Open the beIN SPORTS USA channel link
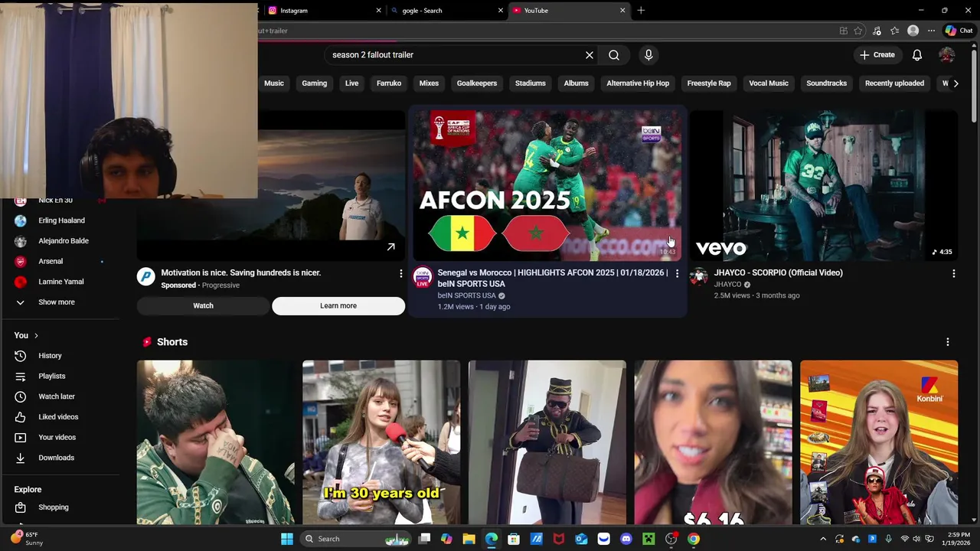980x551 pixels. click(x=467, y=295)
